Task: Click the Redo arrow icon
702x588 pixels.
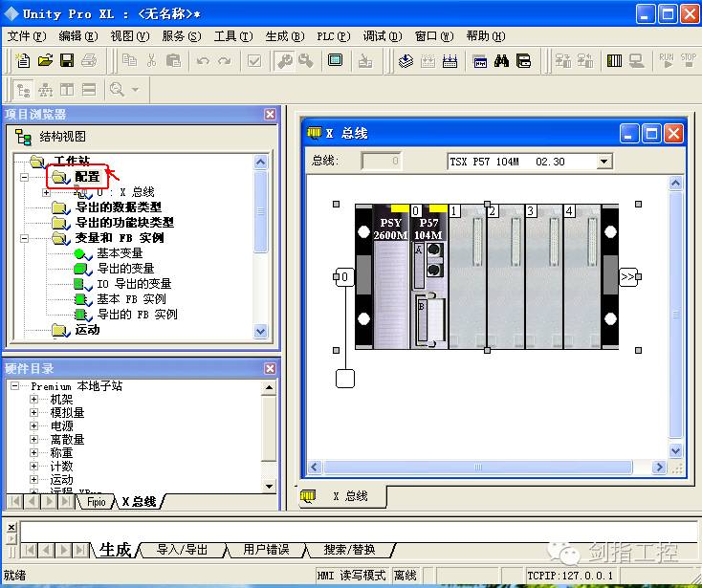Action: pos(225,61)
